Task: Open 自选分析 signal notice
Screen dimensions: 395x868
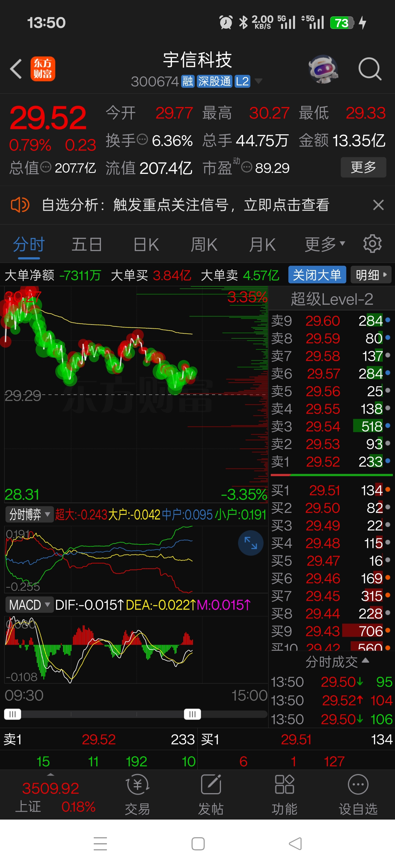Action: tap(185, 205)
